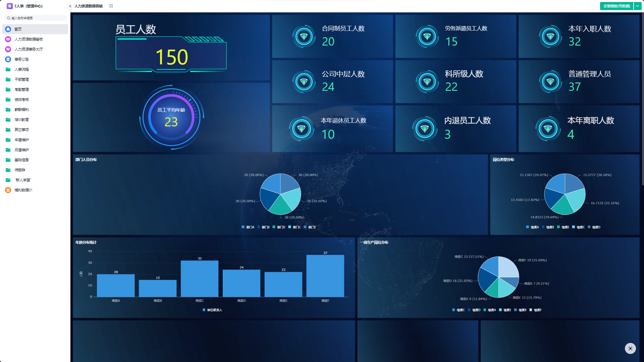Open 人力资源数据看板 in the sidebar
Viewport: 644px width, 362px height.
29,39
